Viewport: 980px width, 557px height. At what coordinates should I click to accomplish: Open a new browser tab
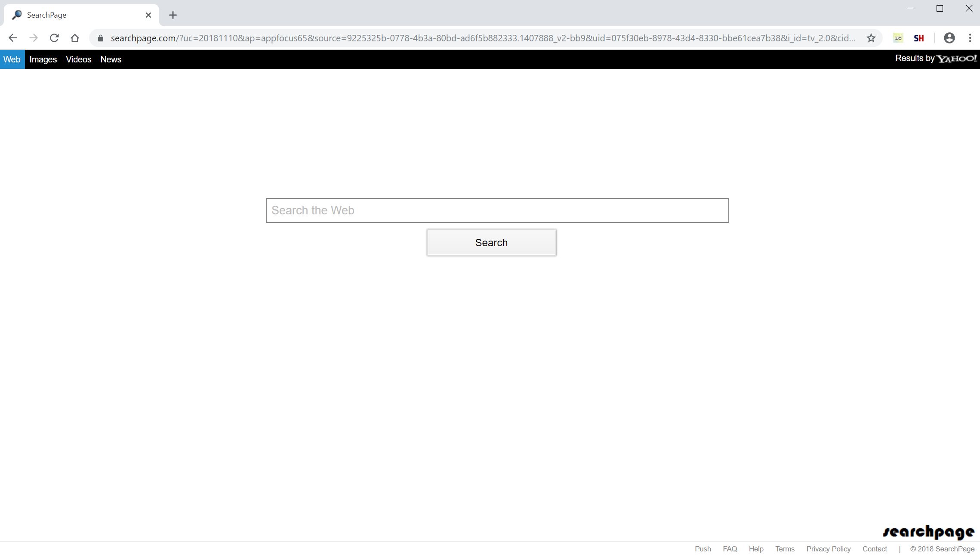tap(173, 15)
